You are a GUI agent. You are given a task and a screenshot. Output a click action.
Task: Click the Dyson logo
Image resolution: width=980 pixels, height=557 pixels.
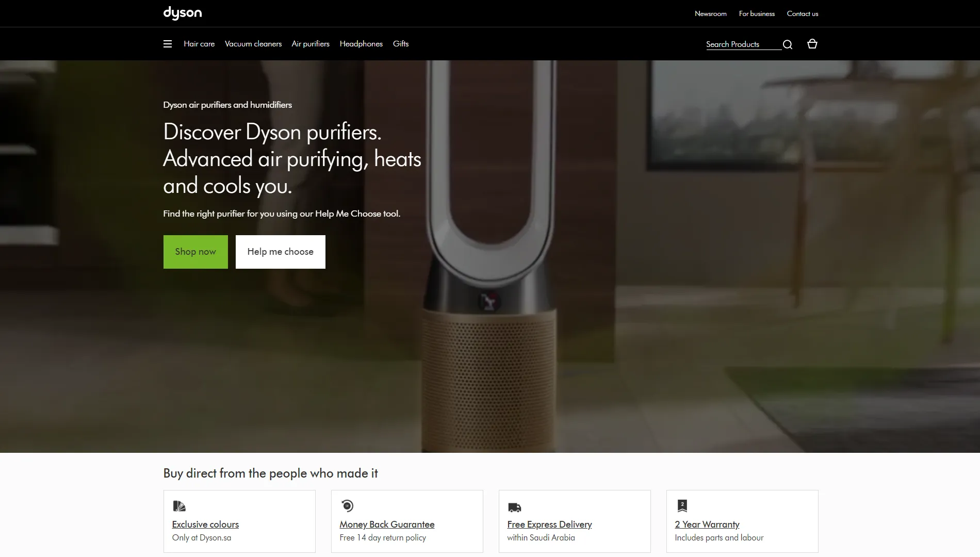tap(183, 13)
